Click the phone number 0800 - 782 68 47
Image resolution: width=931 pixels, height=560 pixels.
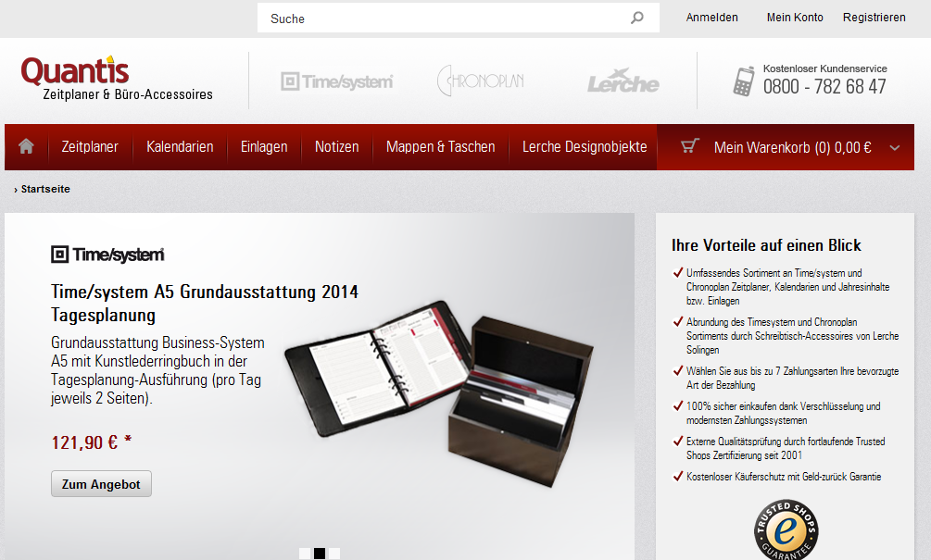[824, 87]
